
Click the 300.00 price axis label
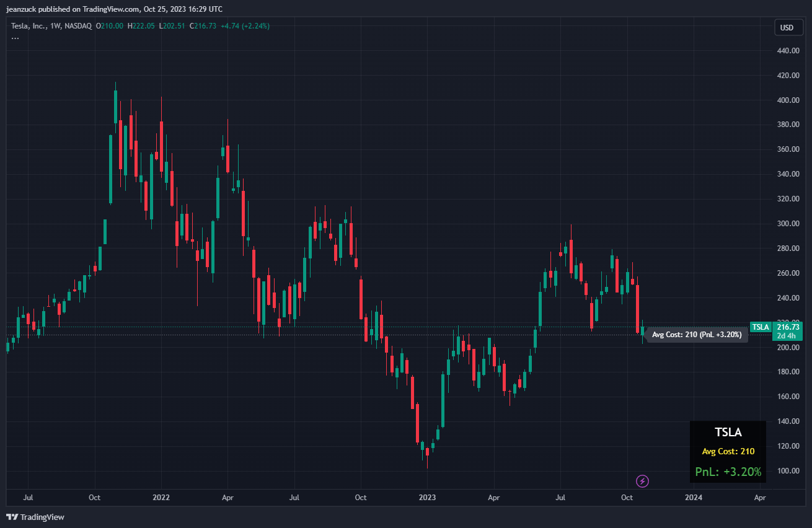point(788,224)
